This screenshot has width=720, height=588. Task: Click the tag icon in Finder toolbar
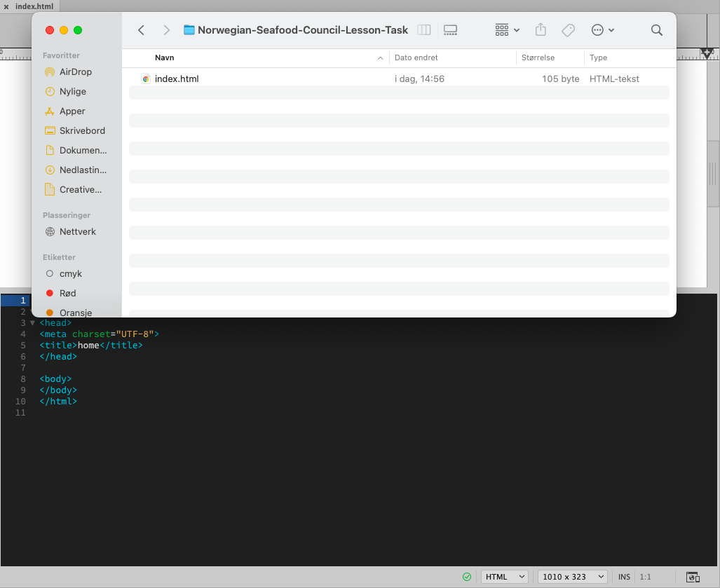pos(569,30)
